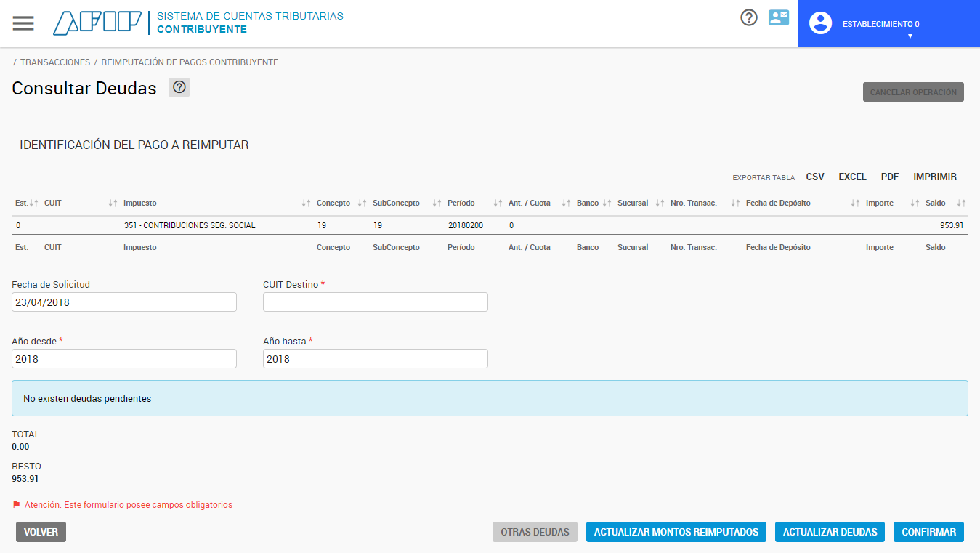Click the período value 20180200

[x=466, y=225]
